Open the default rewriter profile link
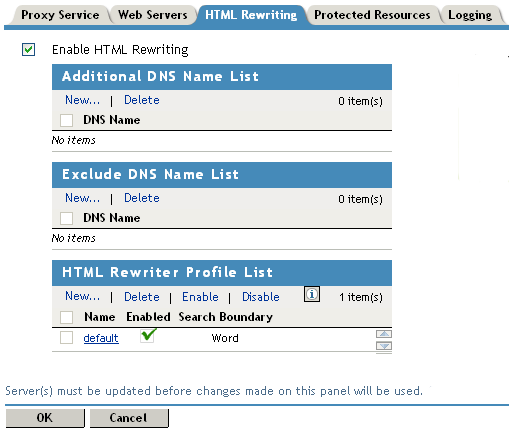Viewport: 509px width, 432px height. pyautogui.click(x=101, y=338)
